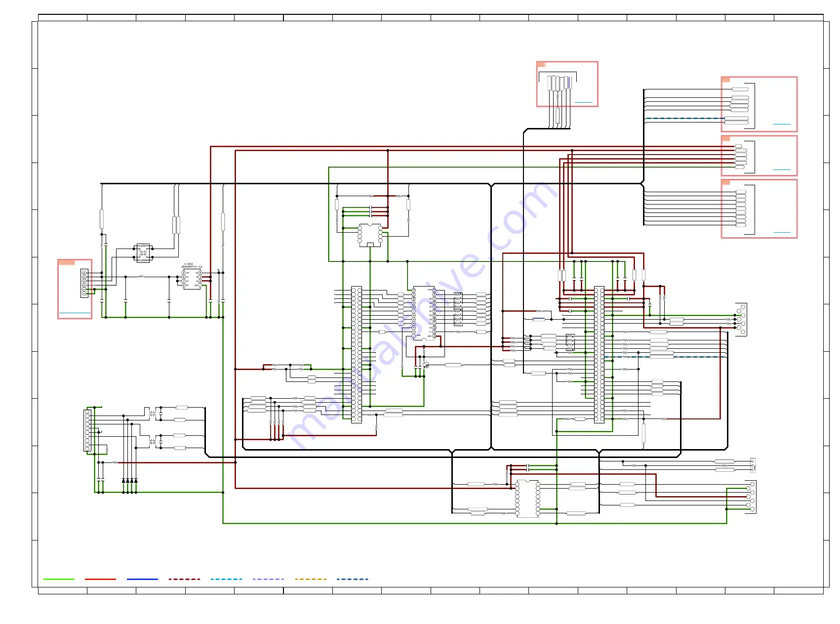Select the six-pin connector in left pink box
Screen dimensions: 840x624
coord(84,283)
